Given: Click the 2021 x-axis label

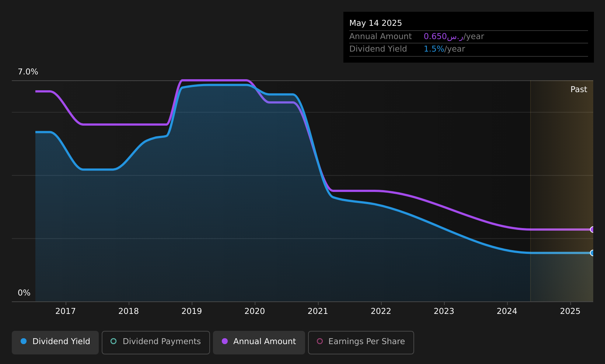Looking at the screenshot, I should point(318,311).
